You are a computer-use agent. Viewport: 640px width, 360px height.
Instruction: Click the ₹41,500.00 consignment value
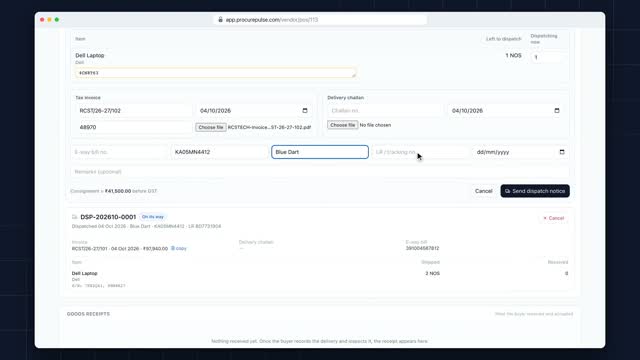118,191
